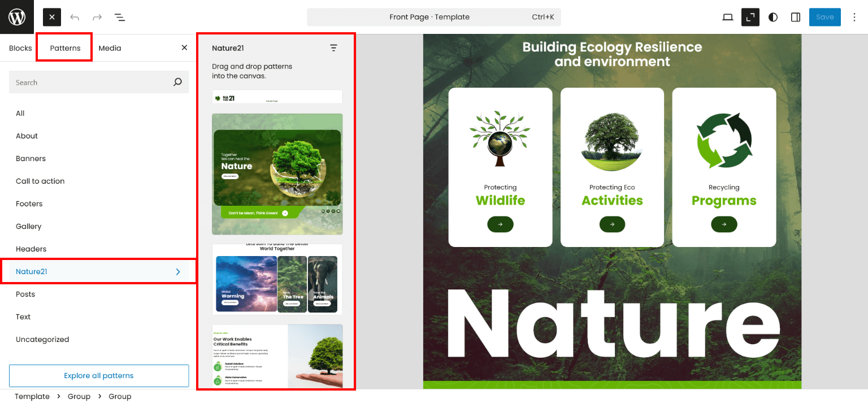Click the WordPress logo icon
Screen dimensions: 868x403
pyautogui.click(x=17, y=17)
